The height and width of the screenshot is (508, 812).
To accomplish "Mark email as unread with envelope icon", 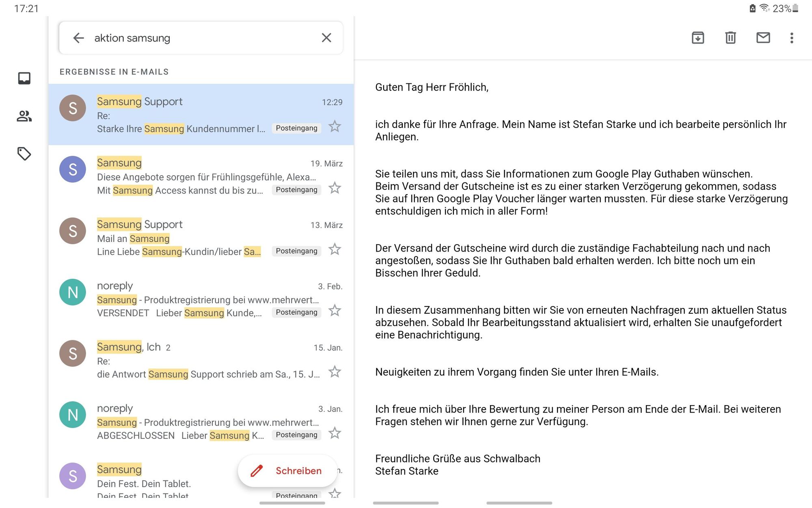I will click(x=763, y=38).
